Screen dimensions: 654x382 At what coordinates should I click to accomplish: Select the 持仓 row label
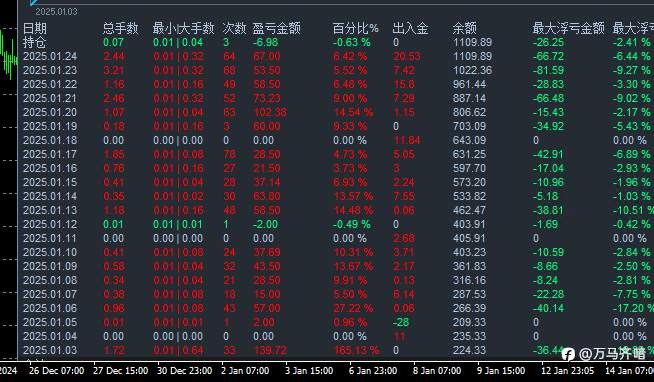(35, 42)
